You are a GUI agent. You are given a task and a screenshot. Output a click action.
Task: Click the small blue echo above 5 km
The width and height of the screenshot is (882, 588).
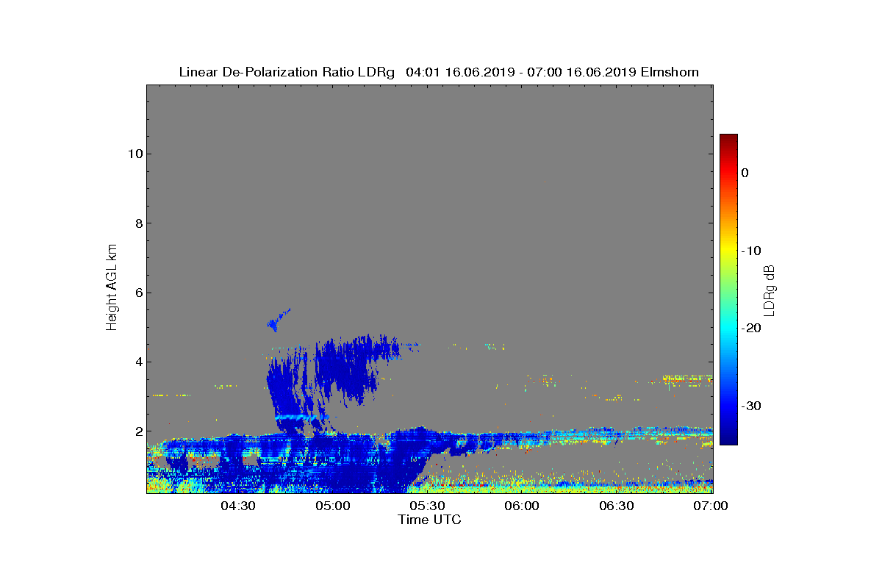278,320
